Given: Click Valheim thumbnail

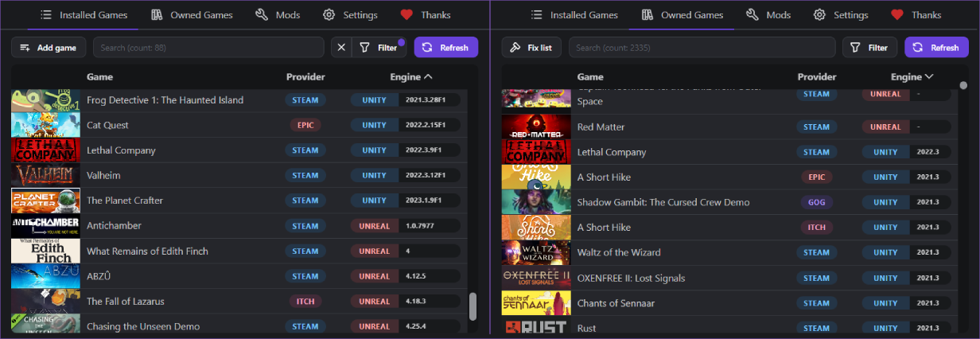Looking at the screenshot, I should [45, 175].
